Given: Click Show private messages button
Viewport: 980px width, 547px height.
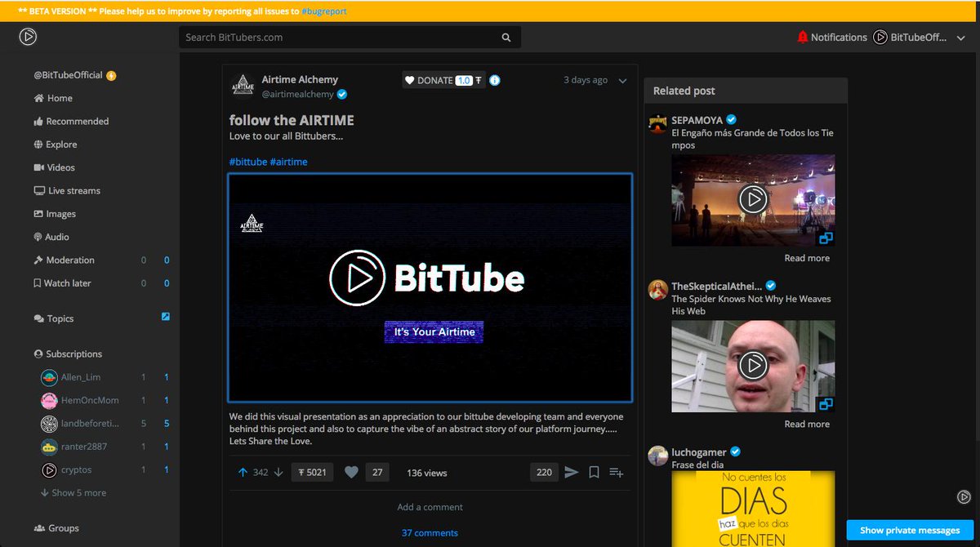Looking at the screenshot, I should [x=910, y=530].
